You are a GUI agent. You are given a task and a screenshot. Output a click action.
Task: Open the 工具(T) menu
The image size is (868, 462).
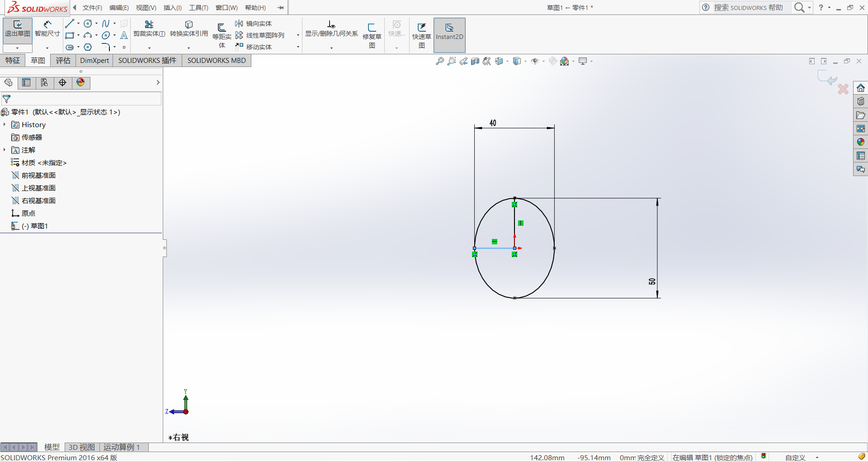click(198, 8)
